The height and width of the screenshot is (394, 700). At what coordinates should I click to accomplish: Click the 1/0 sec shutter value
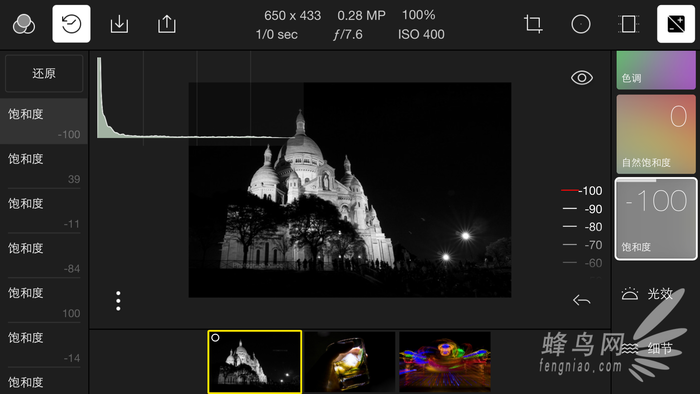coord(276,34)
